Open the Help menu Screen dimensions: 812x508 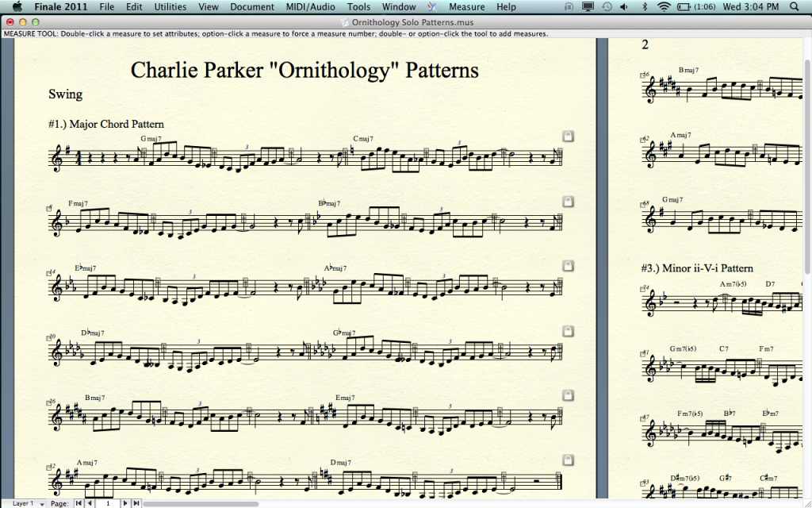click(506, 6)
